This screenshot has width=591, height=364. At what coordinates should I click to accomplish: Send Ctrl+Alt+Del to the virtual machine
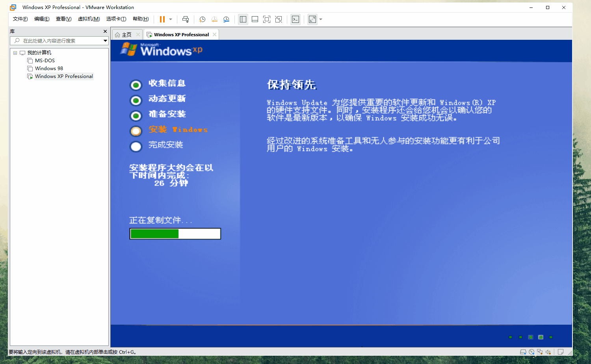186,19
